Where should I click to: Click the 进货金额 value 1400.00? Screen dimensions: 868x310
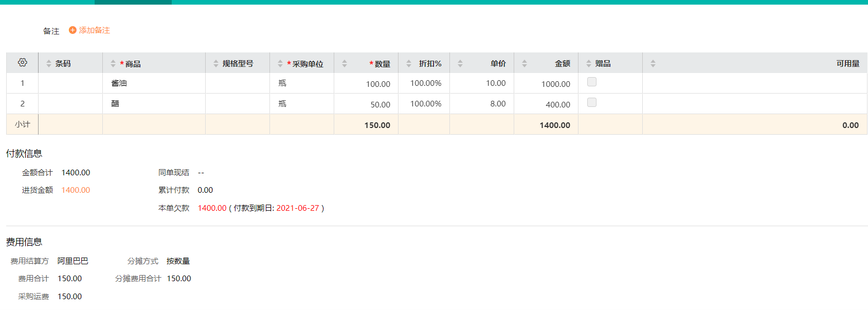(x=76, y=190)
